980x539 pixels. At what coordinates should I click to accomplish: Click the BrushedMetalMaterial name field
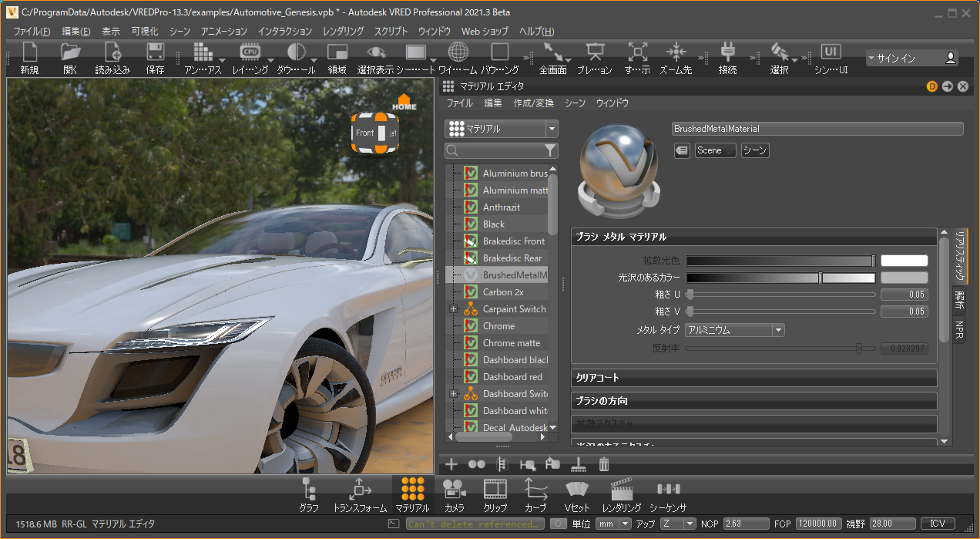817,129
